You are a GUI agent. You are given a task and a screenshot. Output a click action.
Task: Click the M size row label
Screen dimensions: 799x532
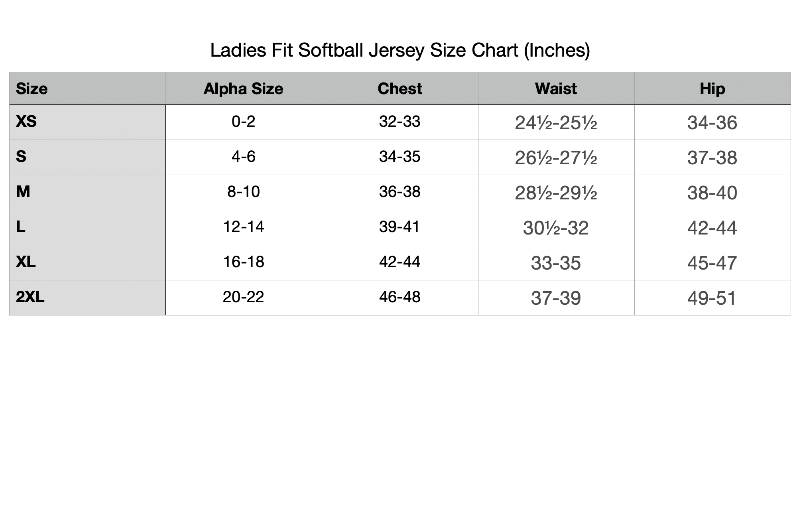23,192
